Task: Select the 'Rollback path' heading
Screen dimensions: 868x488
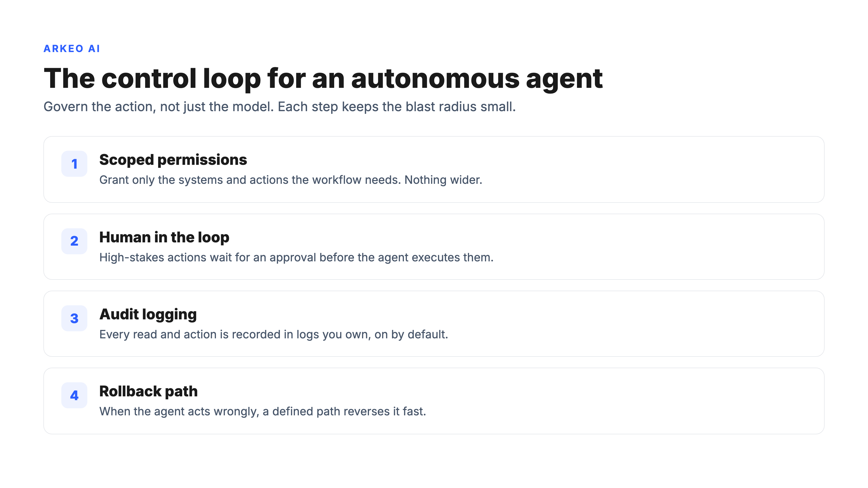Action: click(x=149, y=392)
